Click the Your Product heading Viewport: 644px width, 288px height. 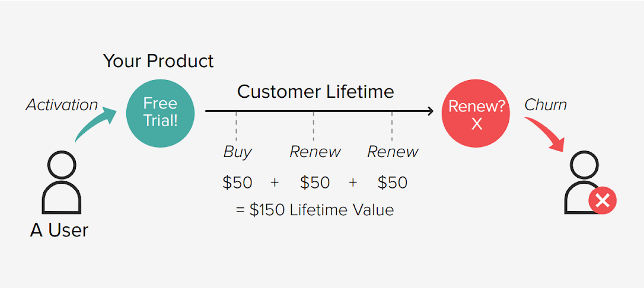[158, 60]
